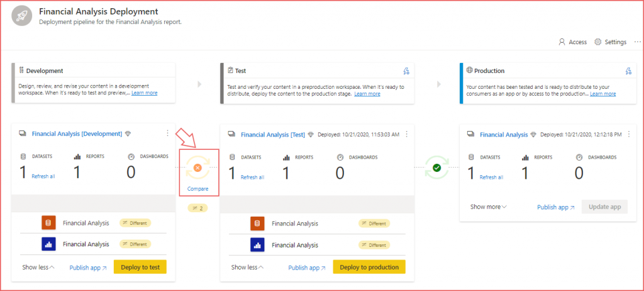Open Learn more link in Development card
This screenshot has width=644, height=291.
(x=144, y=93)
